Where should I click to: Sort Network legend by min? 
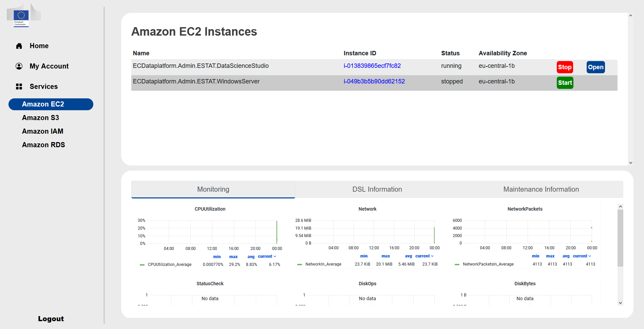pos(364,256)
